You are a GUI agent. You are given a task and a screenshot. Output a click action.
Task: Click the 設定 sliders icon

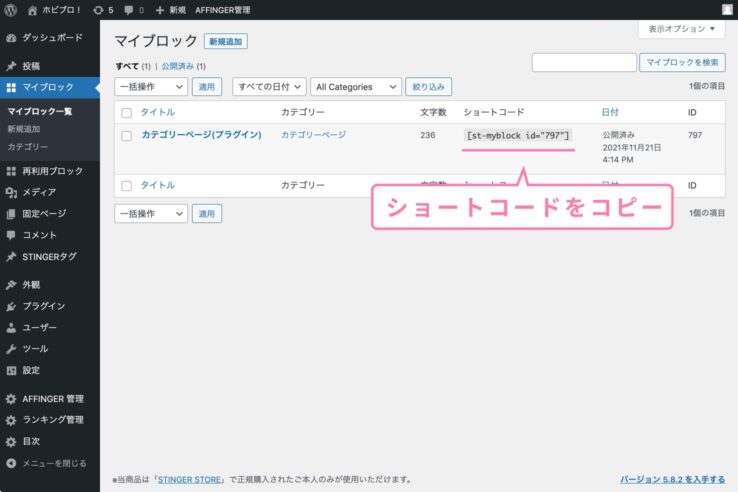coord(11,371)
